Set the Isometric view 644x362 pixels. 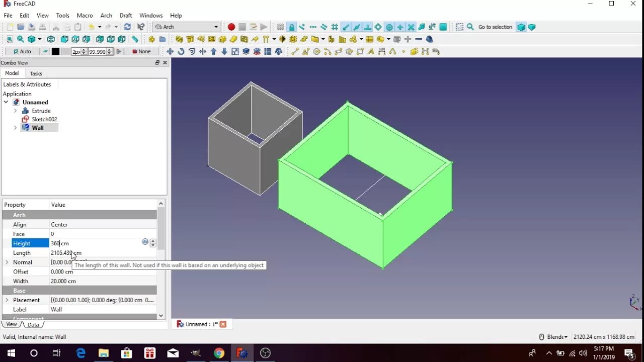point(51,39)
